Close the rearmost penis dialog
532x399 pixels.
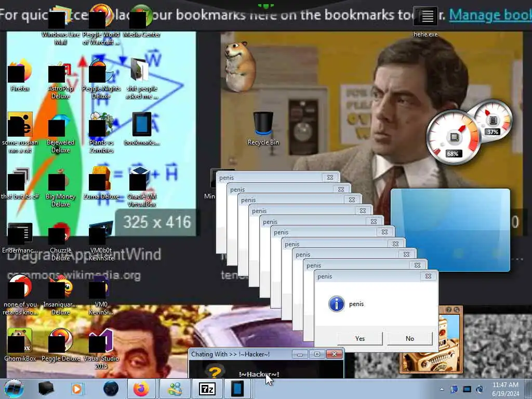coord(330,178)
